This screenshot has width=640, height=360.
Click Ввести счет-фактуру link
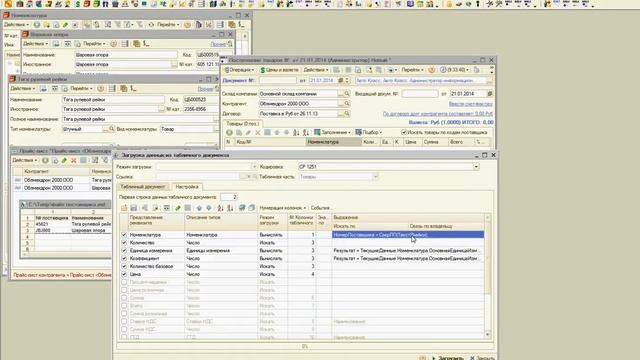(470, 104)
